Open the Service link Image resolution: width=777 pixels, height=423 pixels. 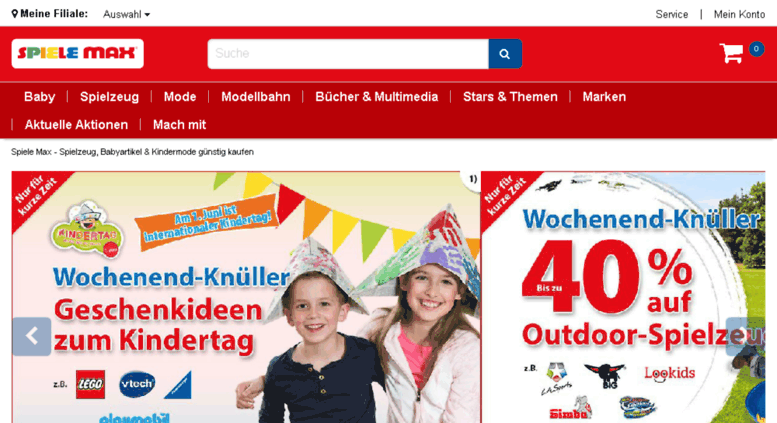point(671,14)
